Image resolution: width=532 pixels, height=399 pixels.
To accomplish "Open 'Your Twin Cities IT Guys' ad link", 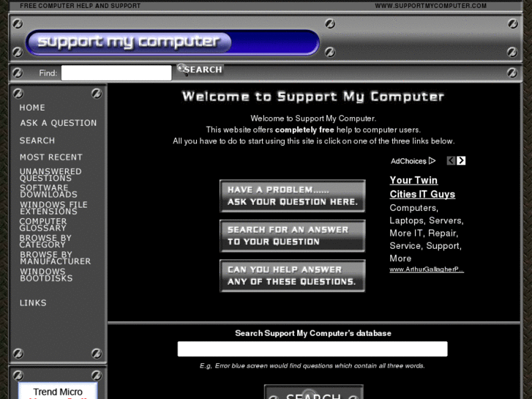I will tap(422, 187).
